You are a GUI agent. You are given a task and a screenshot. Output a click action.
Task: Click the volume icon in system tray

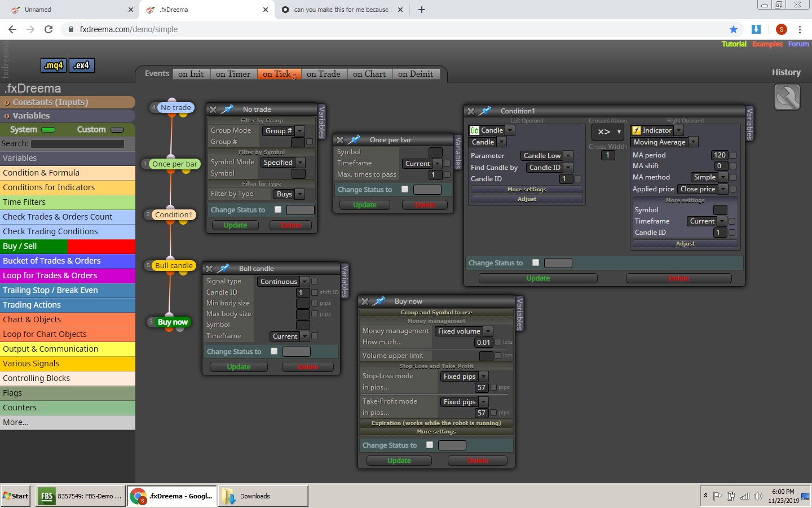[x=758, y=496]
